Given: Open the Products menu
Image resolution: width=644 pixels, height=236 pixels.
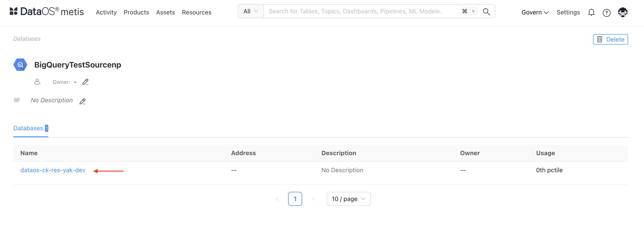Looking at the screenshot, I should tap(136, 12).
